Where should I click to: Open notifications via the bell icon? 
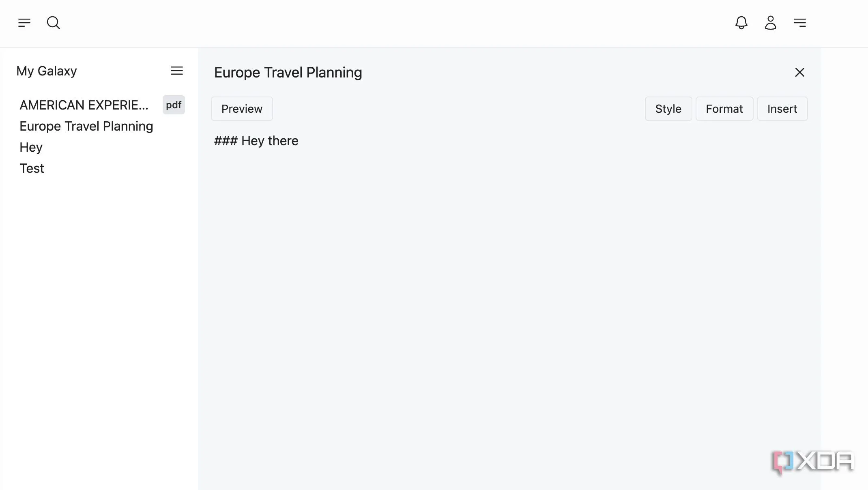tap(741, 23)
